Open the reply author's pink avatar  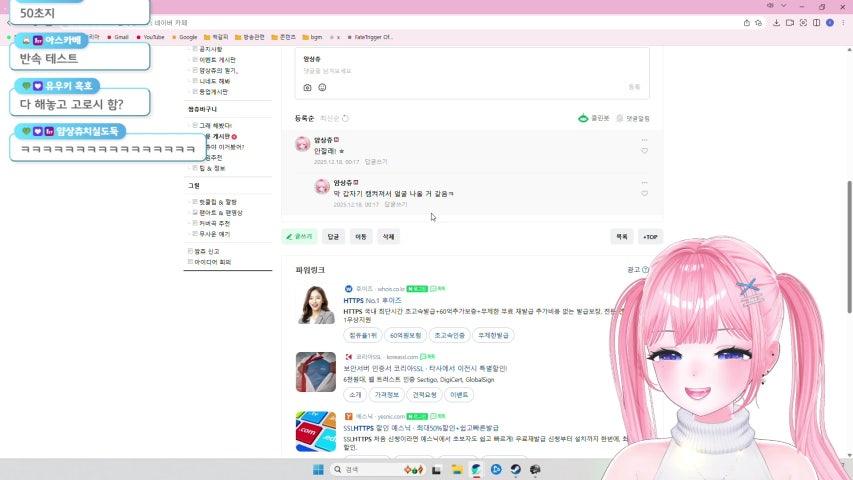(x=322, y=186)
